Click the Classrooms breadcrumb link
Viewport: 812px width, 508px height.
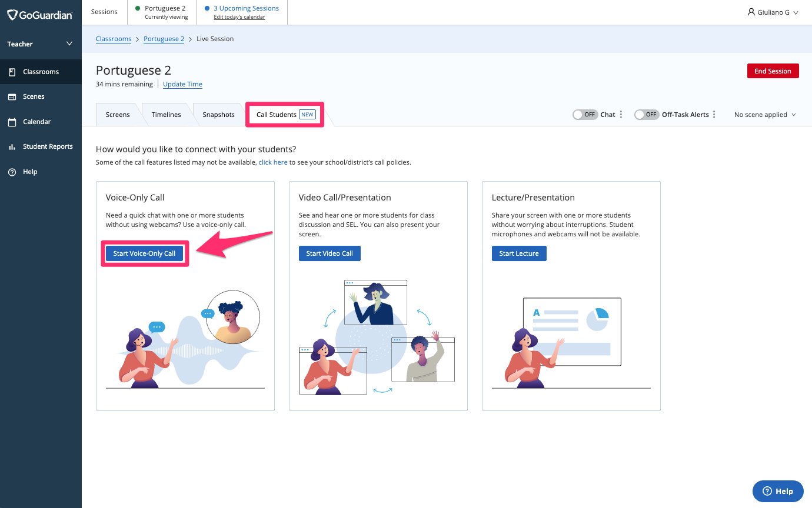(x=114, y=39)
